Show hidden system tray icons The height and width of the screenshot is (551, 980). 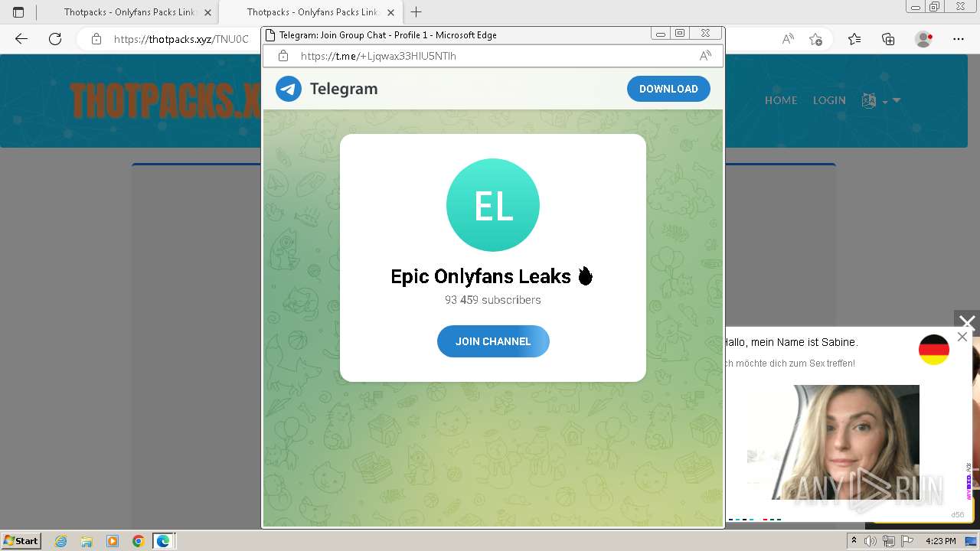pyautogui.click(x=854, y=541)
